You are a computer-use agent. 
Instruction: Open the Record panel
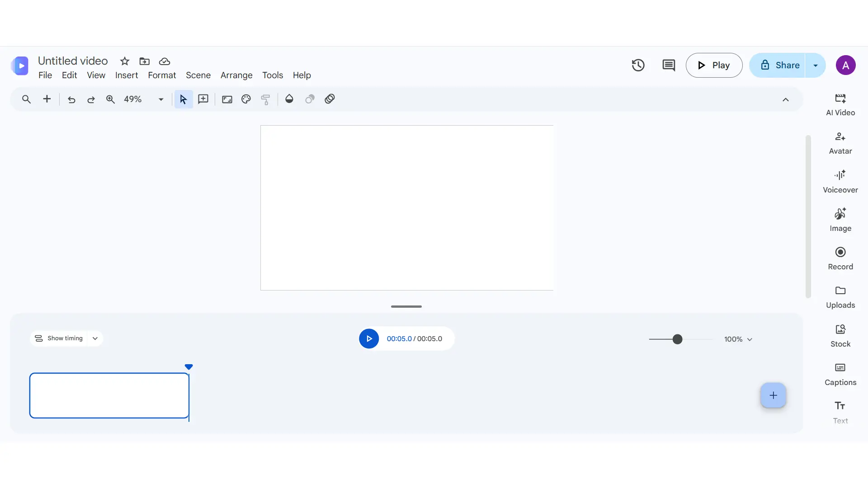coord(840,259)
